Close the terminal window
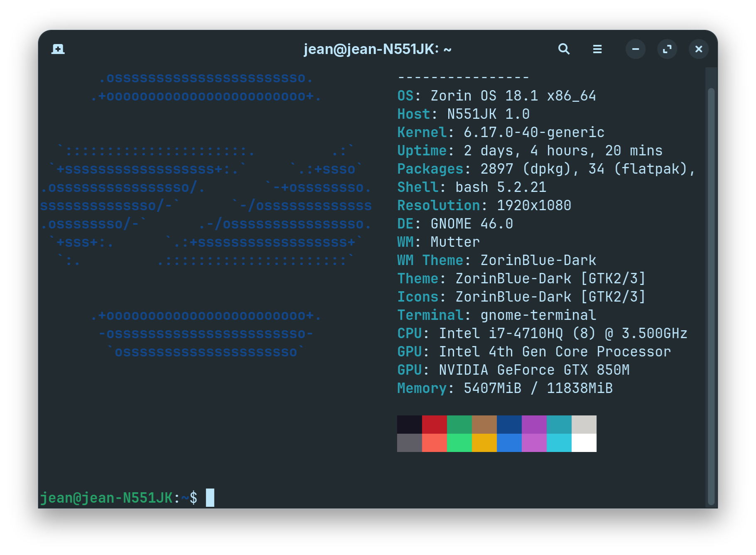 699,49
